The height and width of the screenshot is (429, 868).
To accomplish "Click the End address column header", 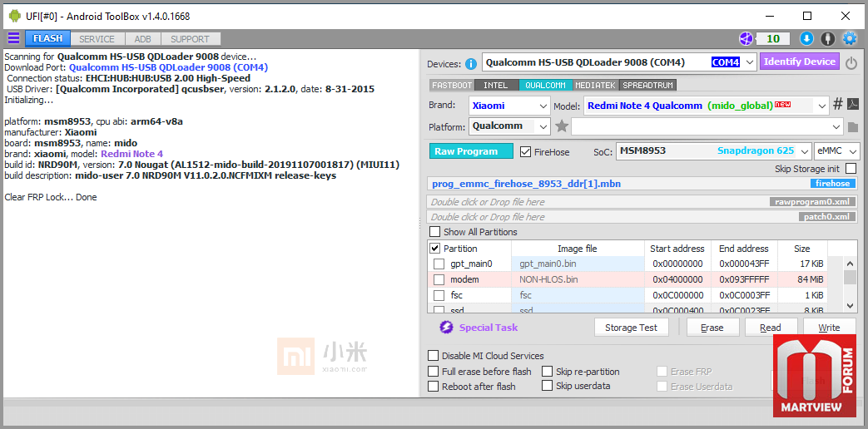I will [744, 249].
